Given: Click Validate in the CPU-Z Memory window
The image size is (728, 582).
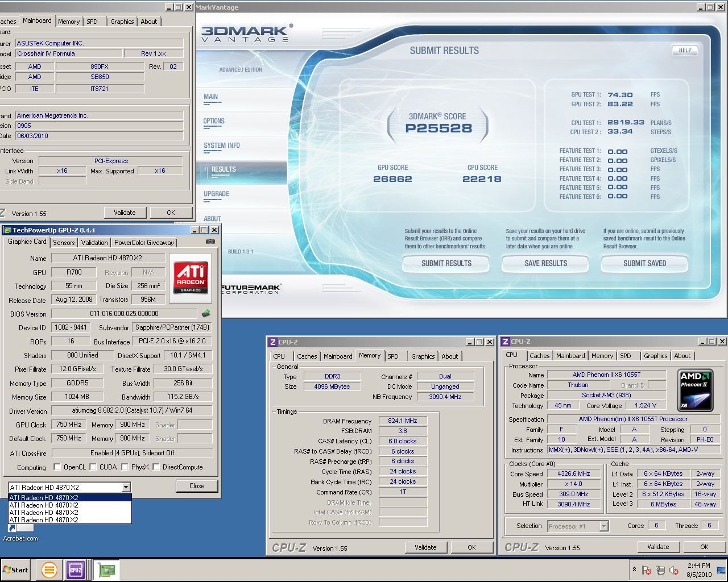Looking at the screenshot, I should pyautogui.click(x=426, y=547).
